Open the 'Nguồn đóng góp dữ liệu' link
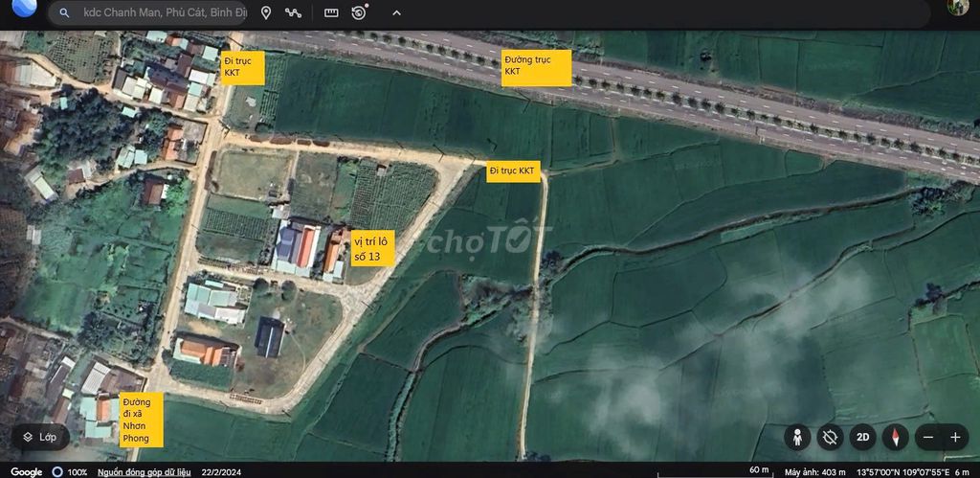 [x=144, y=472]
